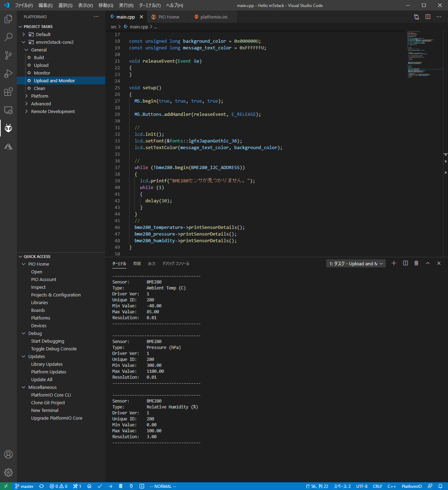Switch to the platformio.ini tab

point(213,17)
